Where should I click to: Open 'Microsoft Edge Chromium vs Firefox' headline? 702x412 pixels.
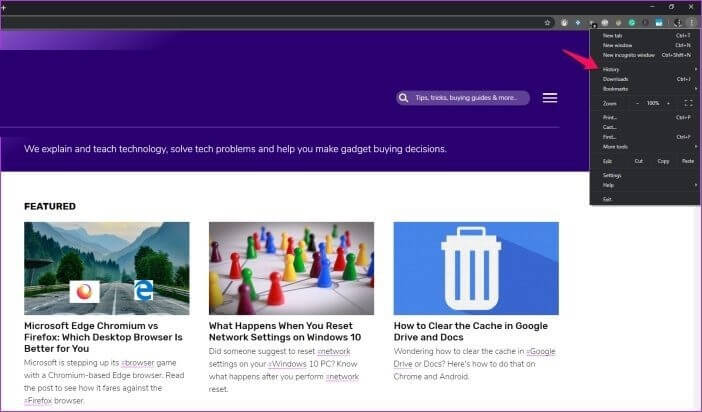[103, 337]
